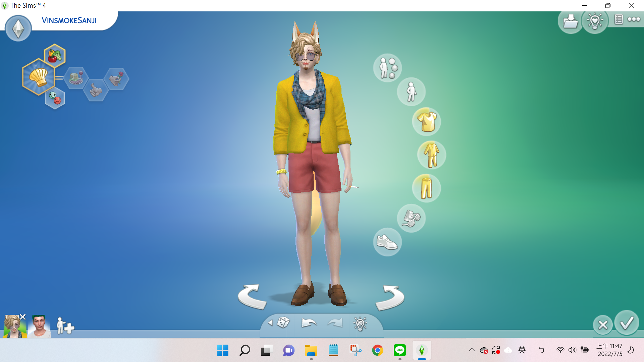Open the Wi-Fi network tray icon
644x362 pixels.
[x=560, y=350]
